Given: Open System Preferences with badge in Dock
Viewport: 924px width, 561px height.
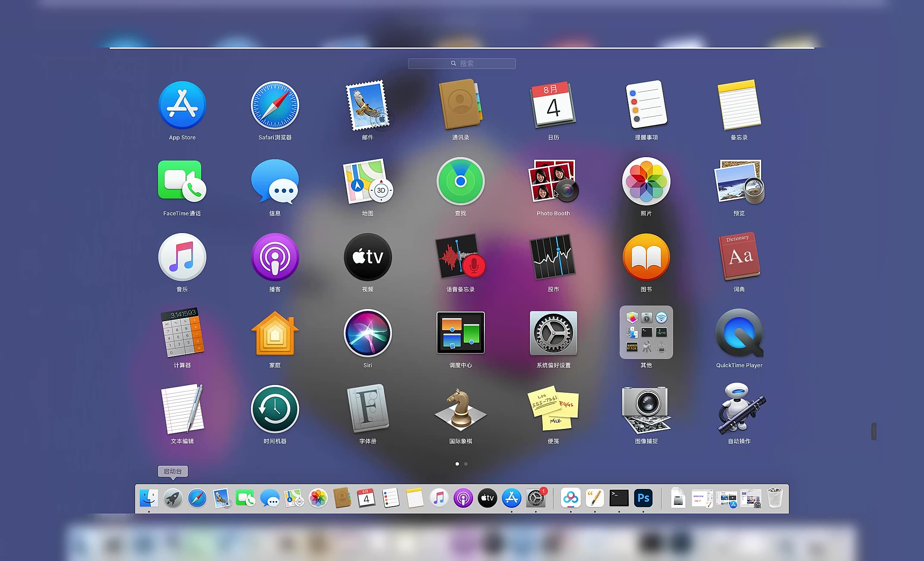Looking at the screenshot, I should click(x=536, y=498).
